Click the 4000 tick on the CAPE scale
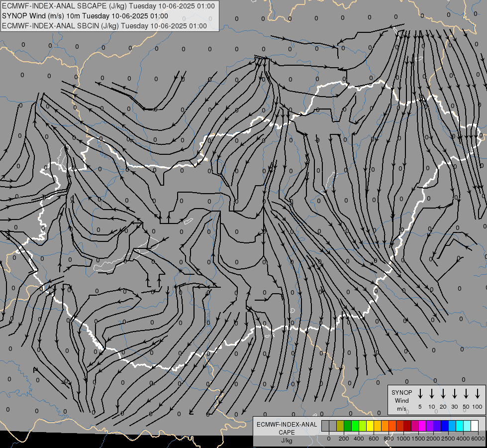 pyautogui.click(x=463, y=439)
